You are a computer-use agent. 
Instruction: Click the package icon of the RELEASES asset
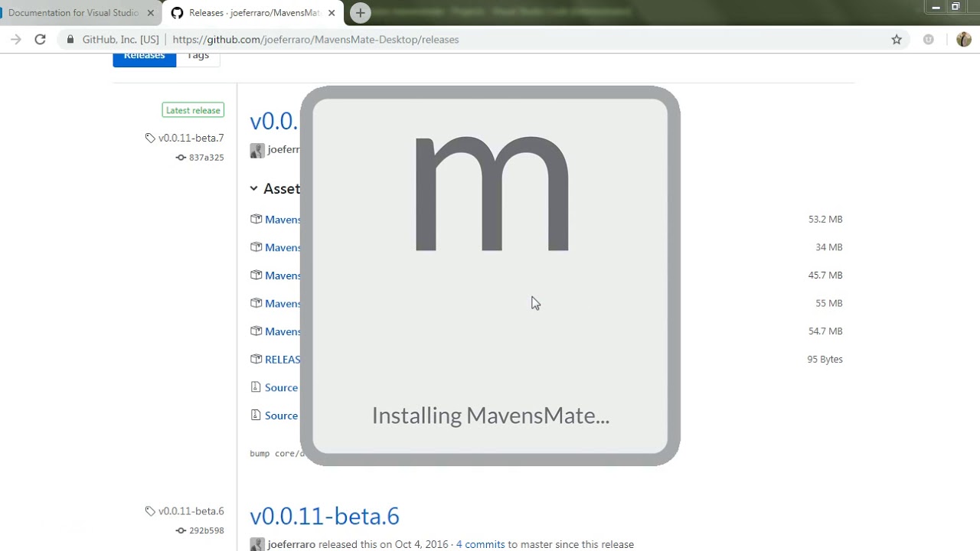click(256, 359)
